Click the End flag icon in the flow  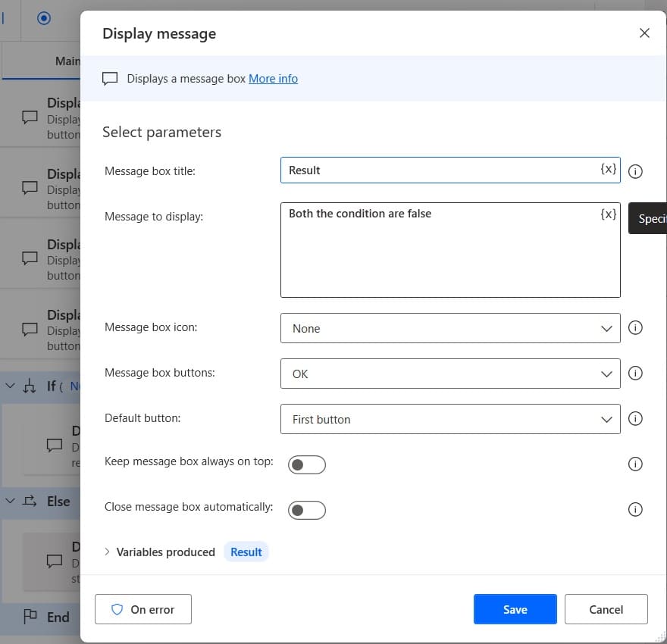(30, 617)
